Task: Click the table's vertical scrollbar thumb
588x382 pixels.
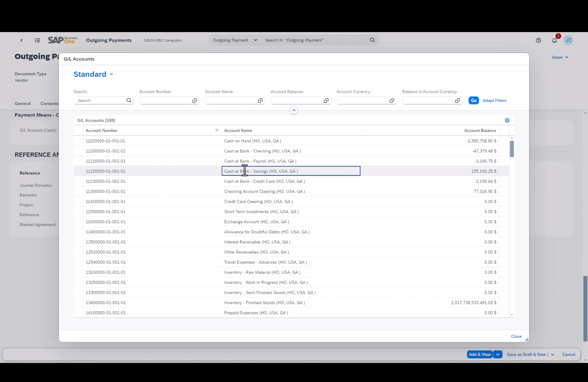Action: pyautogui.click(x=512, y=149)
